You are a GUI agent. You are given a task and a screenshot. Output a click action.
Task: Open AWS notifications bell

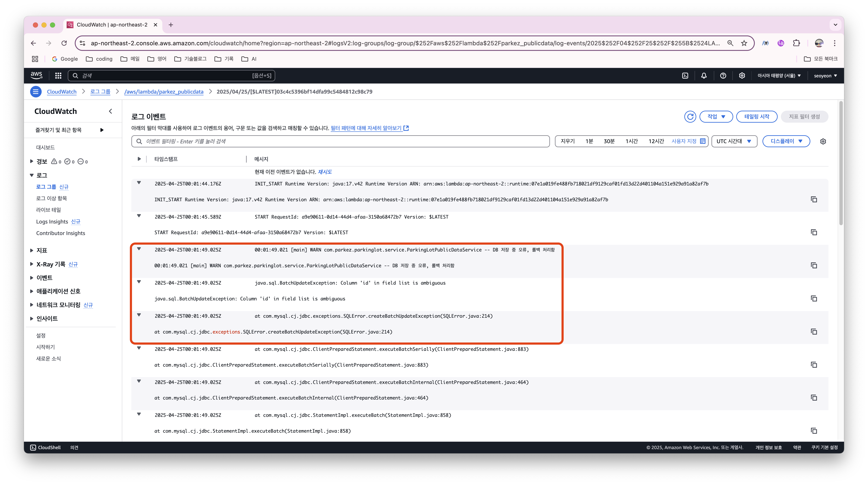coord(704,76)
